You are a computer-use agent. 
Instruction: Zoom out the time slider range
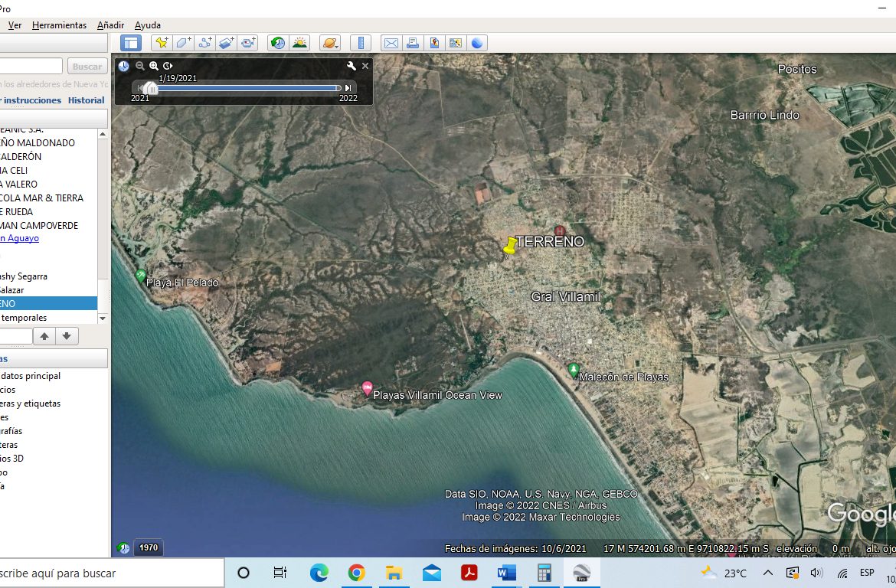coord(140,66)
